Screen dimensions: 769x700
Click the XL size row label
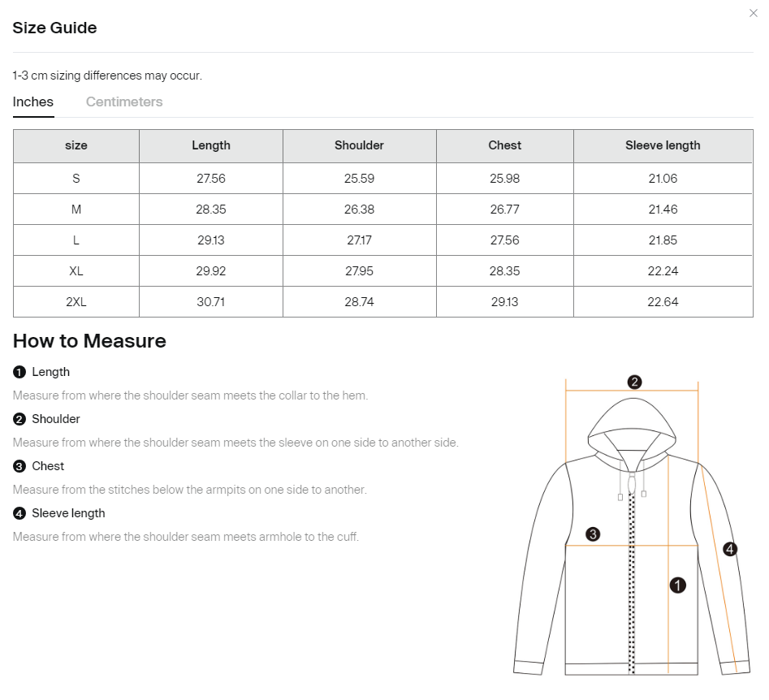(x=76, y=271)
